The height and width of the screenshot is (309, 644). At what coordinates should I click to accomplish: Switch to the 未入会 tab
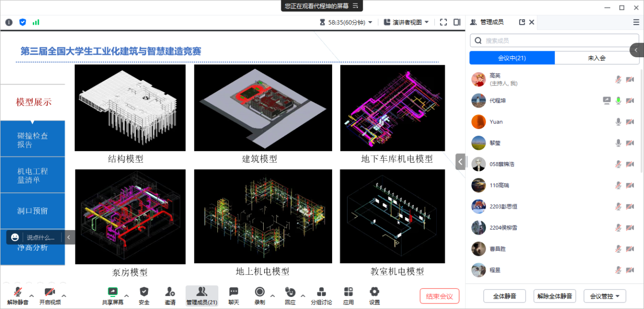click(596, 58)
